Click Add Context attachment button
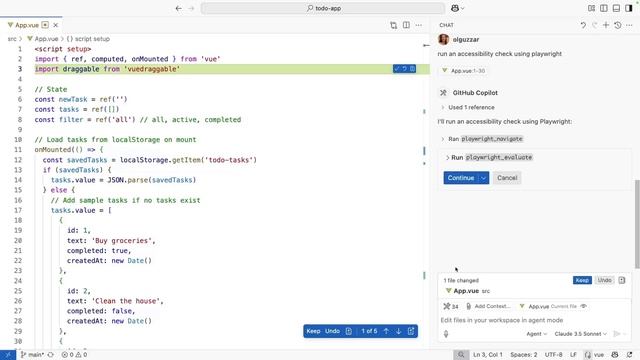This screenshot has width=640, height=360. (488, 306)
